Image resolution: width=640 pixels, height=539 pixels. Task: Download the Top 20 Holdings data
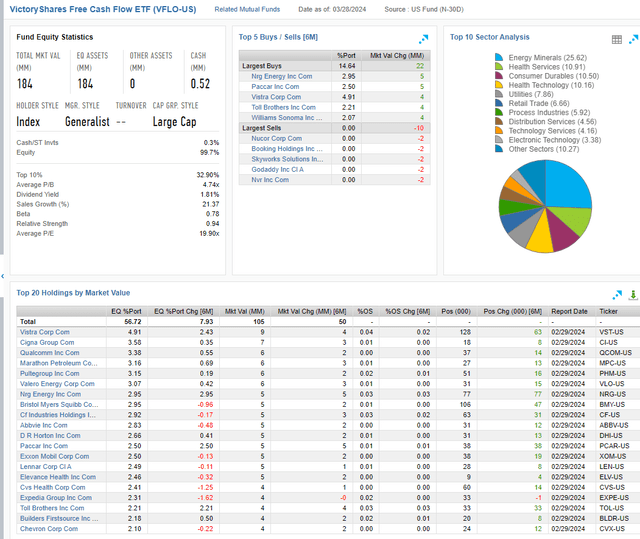click(631, 295)
